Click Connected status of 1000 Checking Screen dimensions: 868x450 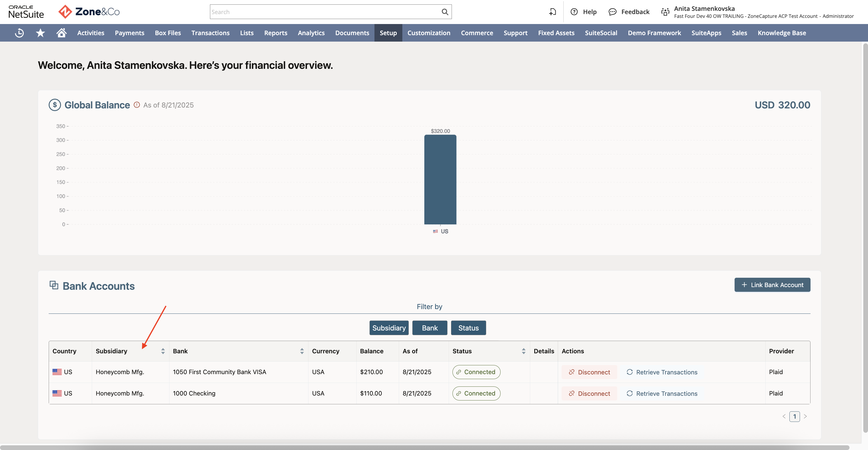476,393
